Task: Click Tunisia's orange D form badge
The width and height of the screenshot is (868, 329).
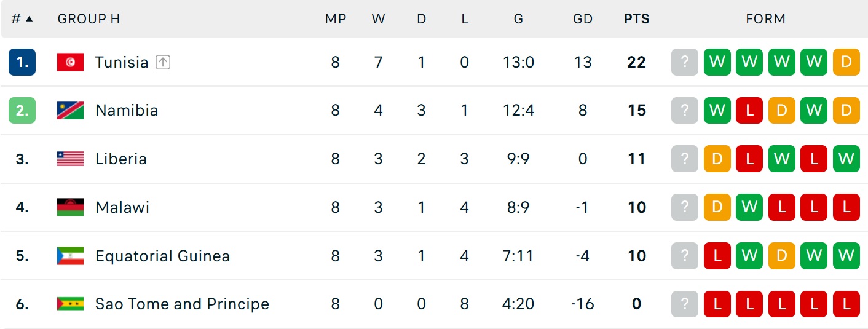Action: [x=846, y=62]
